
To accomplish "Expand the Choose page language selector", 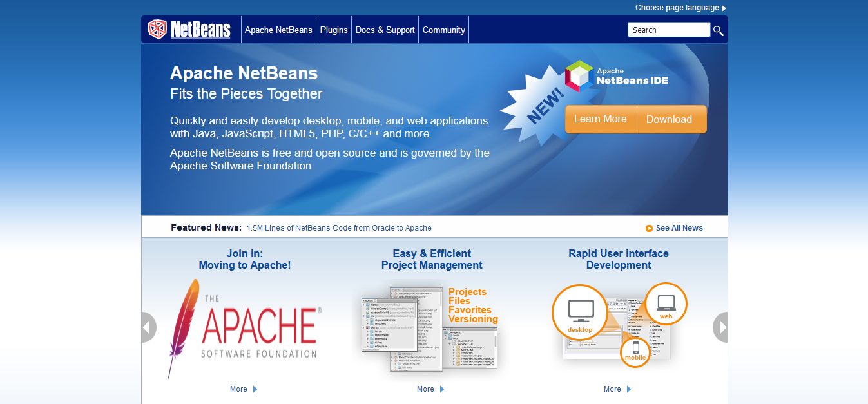I will (x=680, y=8).
